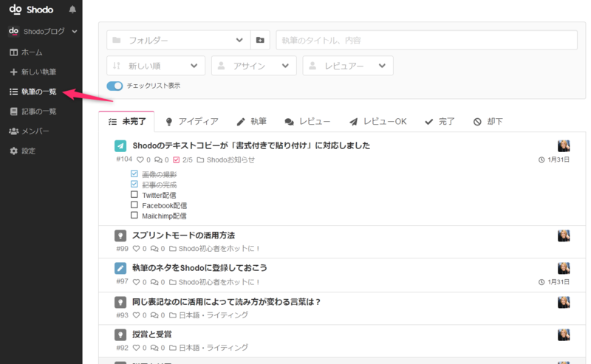Go to ホーム in the sidebar
This screenshot has height=364, width=591.
pyautogui.click(x=26, y=52)
